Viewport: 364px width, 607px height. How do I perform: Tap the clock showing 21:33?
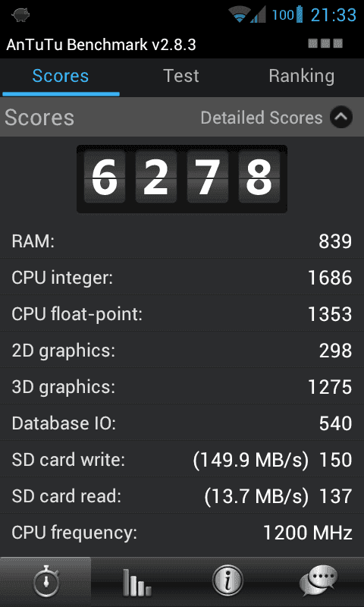click(334, 15)
